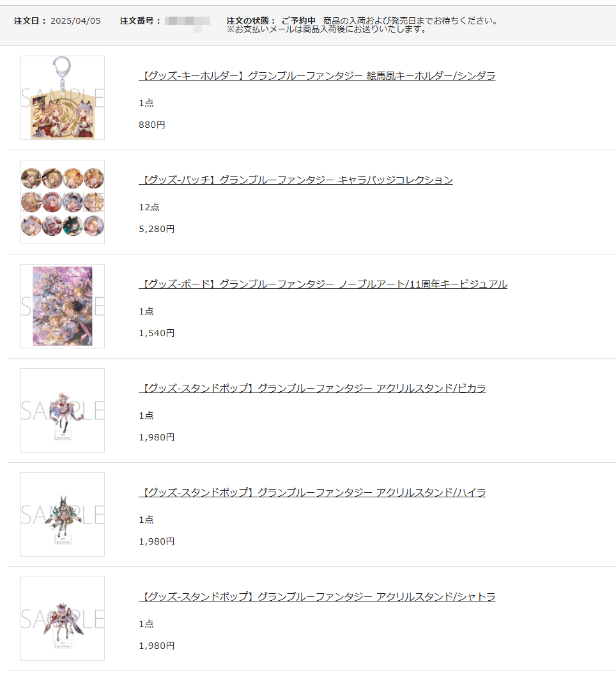The image size is (616, 675).
Task: Click the blurred order number field
Action: pyautogui.click(x=188, y=23)
